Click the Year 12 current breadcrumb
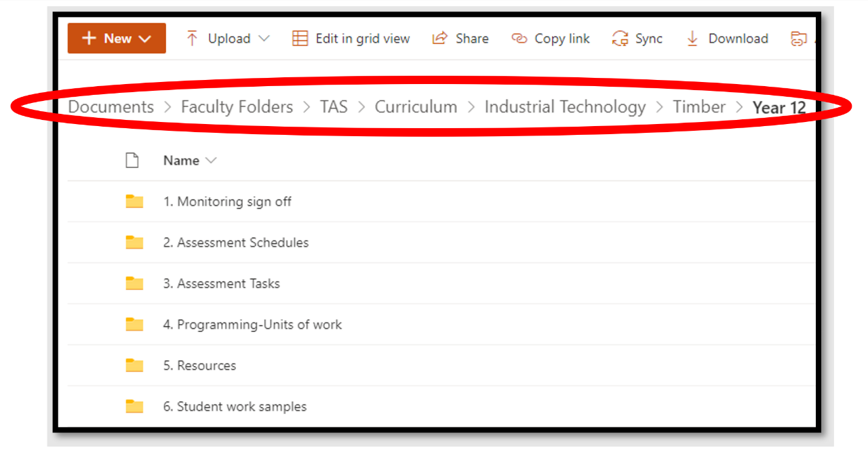The image size is (868, 452). (x=779, y=108)
